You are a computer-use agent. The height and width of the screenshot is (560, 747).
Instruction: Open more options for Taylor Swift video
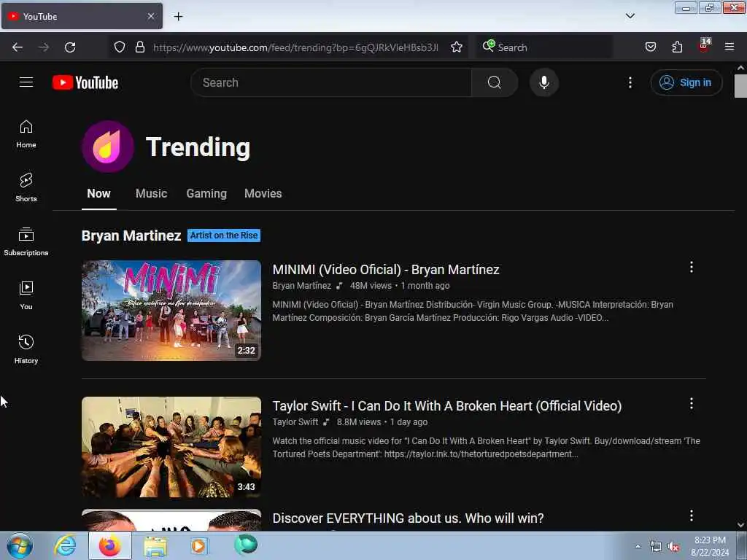click(692, 404)
